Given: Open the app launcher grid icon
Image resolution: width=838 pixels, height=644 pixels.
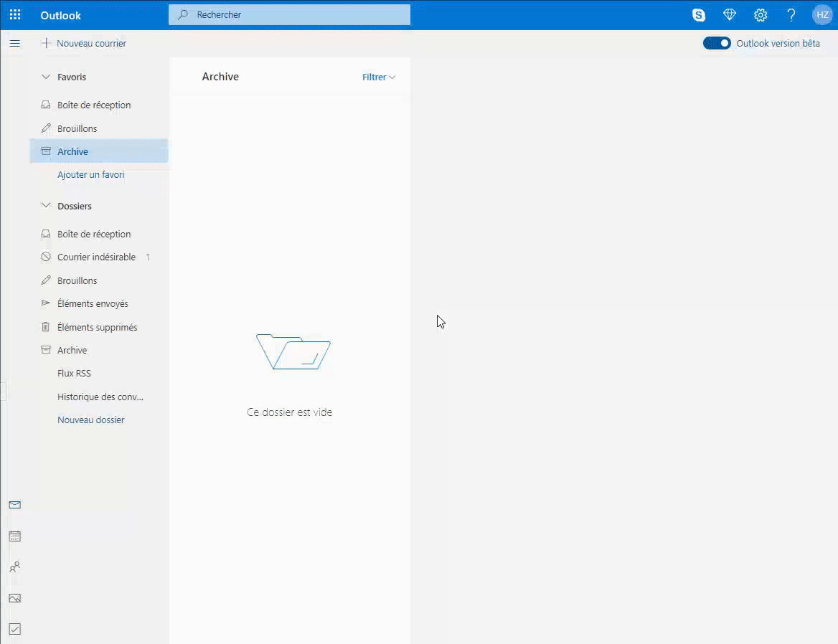Looking at the screenshot, I should pos(15,15).
